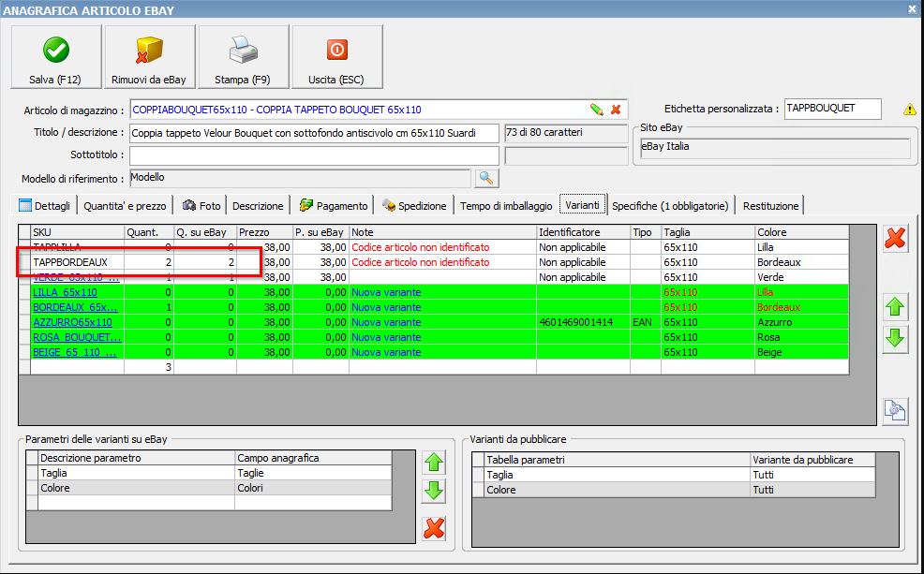Click the row selector of the TAPPBORDEAUX row

tap(24, 262)
